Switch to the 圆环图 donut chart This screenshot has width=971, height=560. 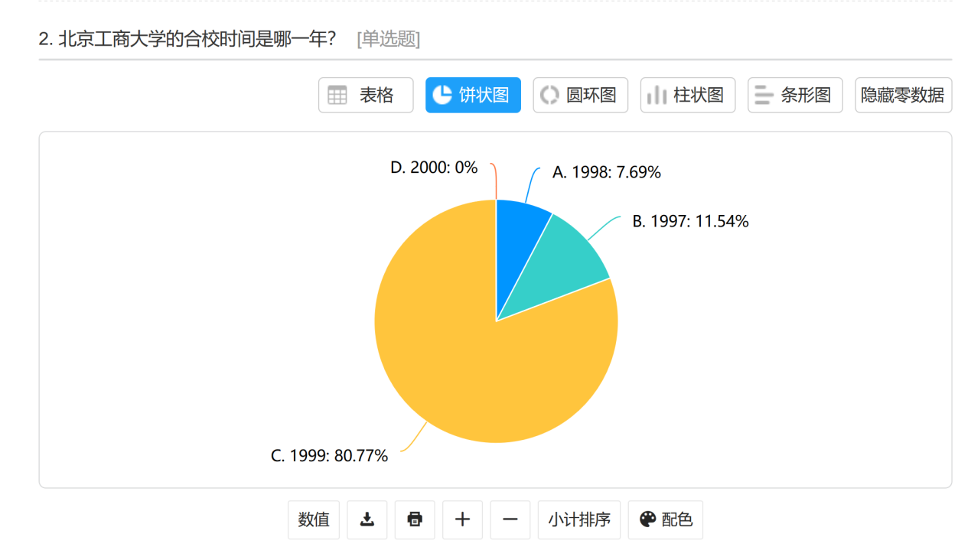(x=580, y=95)
